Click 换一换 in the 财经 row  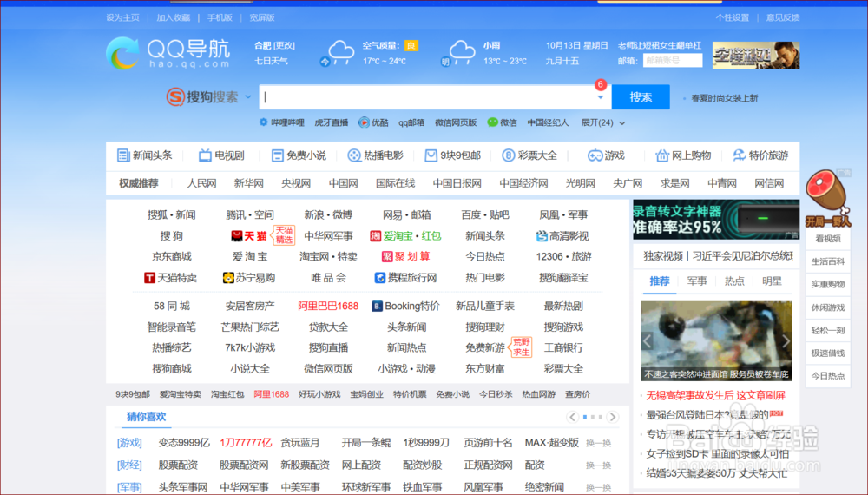pyautogui.click(x=598, y=465)
